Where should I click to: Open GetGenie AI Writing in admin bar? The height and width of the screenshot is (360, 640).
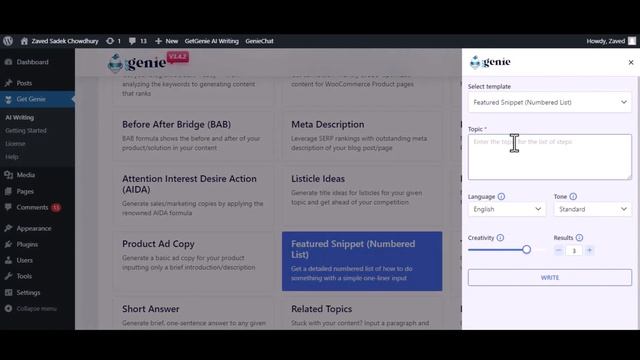pyautogui.click(x=211, y=41)
